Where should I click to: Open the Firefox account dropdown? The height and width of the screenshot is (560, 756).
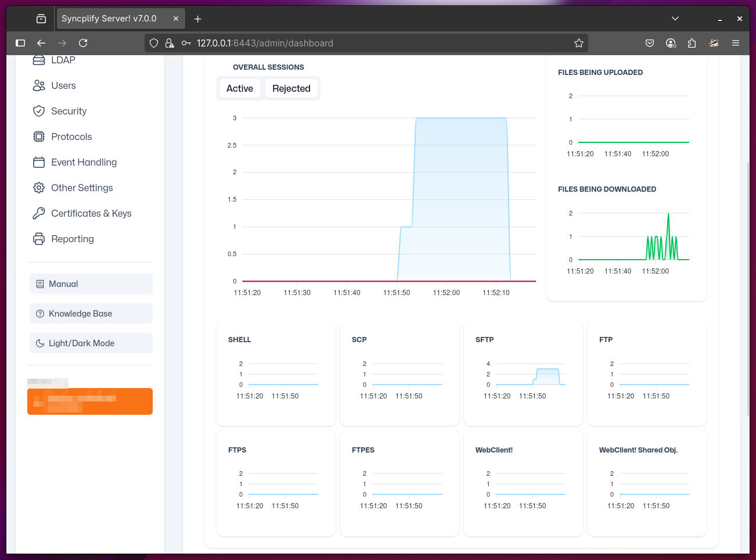[x=671, y=42]
